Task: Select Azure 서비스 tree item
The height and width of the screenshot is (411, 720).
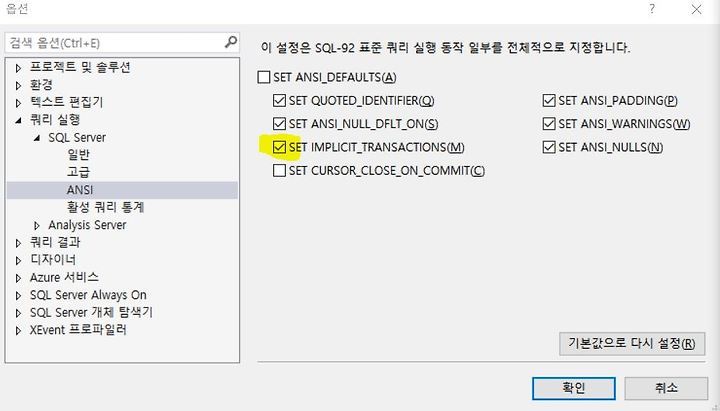Action: (64, 277)
